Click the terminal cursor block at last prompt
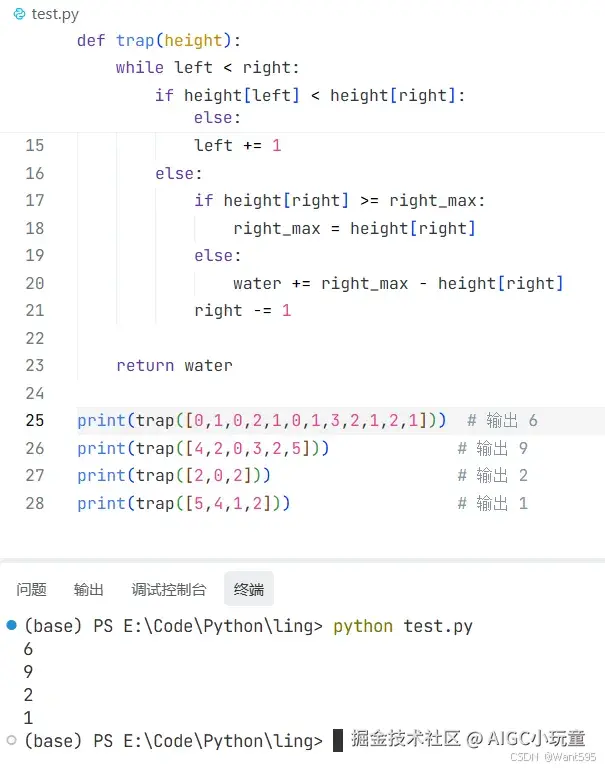Image resolution: width=605 pixels, height=768 pixels. 338,740
